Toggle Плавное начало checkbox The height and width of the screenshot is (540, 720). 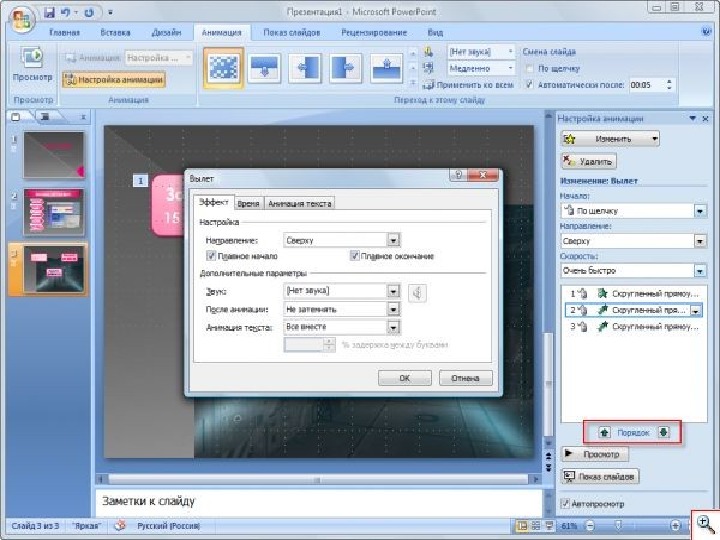pyautogui.click(x=211, y=256)
